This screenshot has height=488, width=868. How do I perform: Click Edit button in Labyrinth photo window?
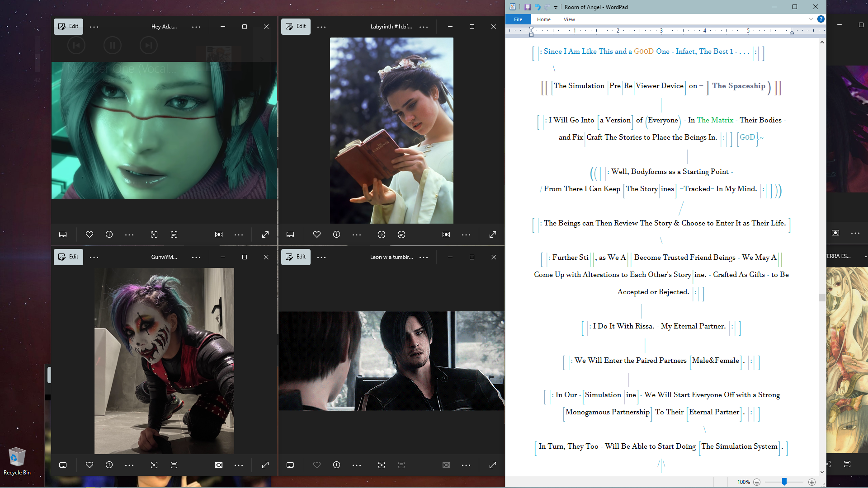(x=296, y=27)
